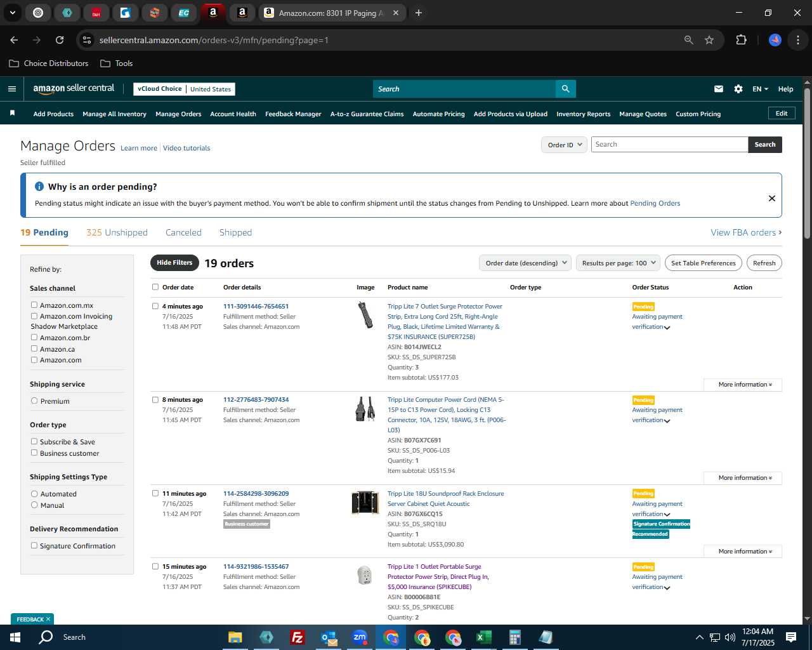
Task: Click the Hide Filters button
Action: tap(174, 263)
